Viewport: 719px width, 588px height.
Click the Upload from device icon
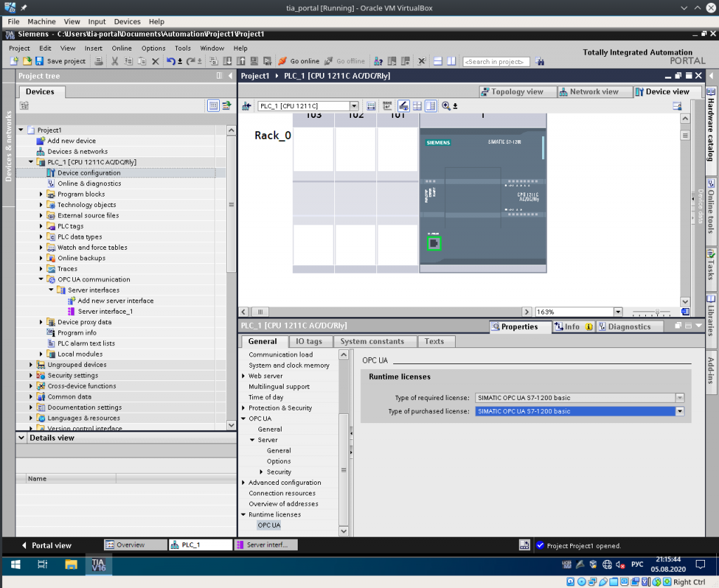pos(242,61)
